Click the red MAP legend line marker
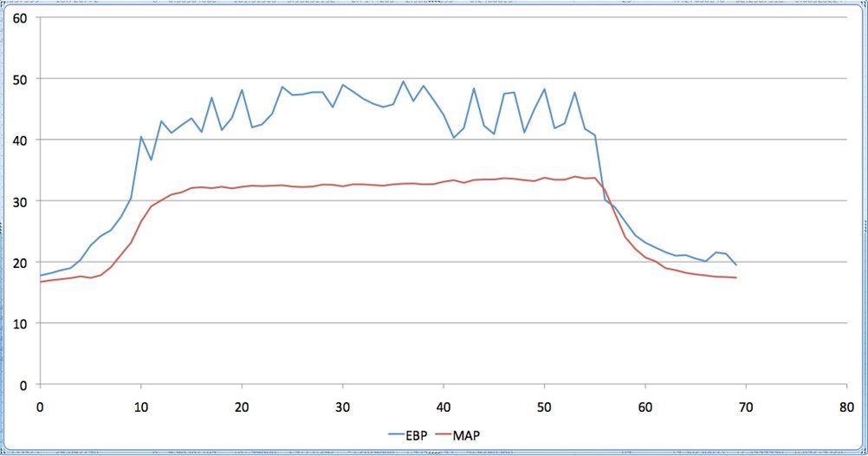Screen dimensions: 868x456 443,435
